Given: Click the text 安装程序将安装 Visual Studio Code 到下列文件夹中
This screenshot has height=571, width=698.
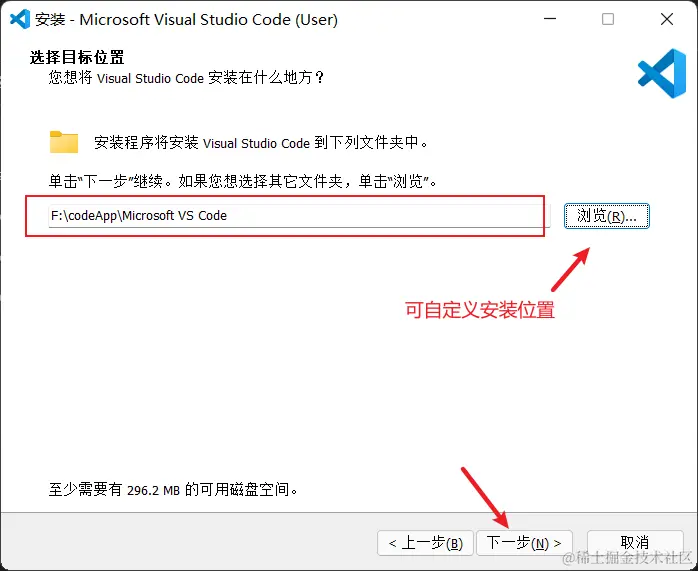Looking at the screenshot, I should click(x=261, y=143).
